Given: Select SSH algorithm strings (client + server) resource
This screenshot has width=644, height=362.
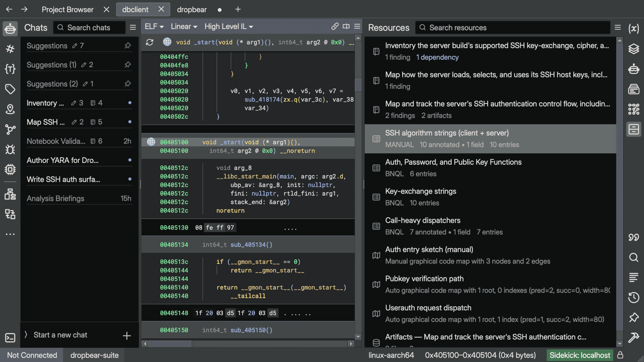Looking at the screenshot, I should [491, 139].
